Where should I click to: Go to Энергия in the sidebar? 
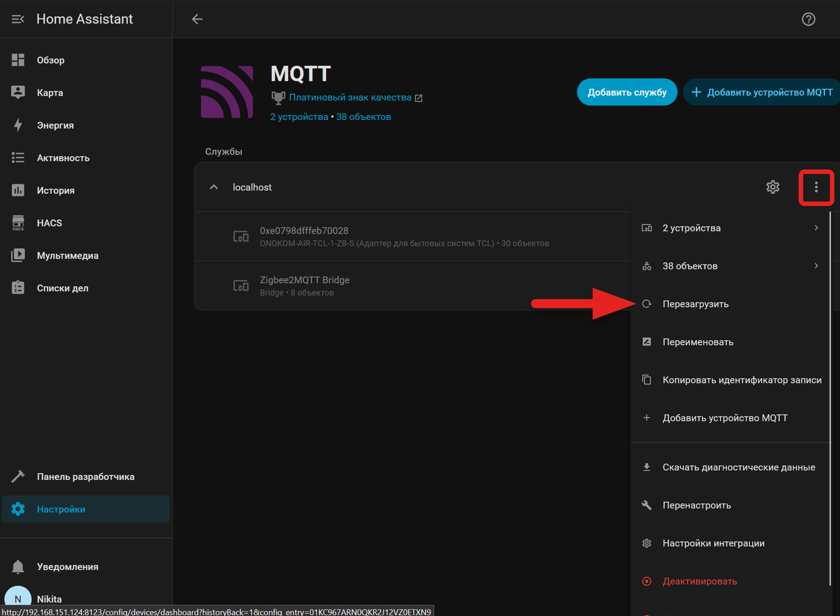pos(86,125)
